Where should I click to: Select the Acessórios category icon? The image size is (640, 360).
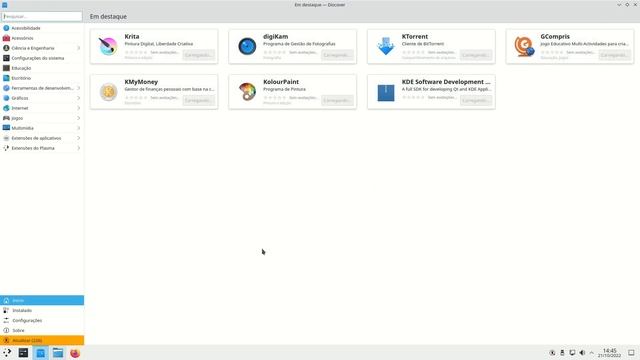click(x=6, y=38)
